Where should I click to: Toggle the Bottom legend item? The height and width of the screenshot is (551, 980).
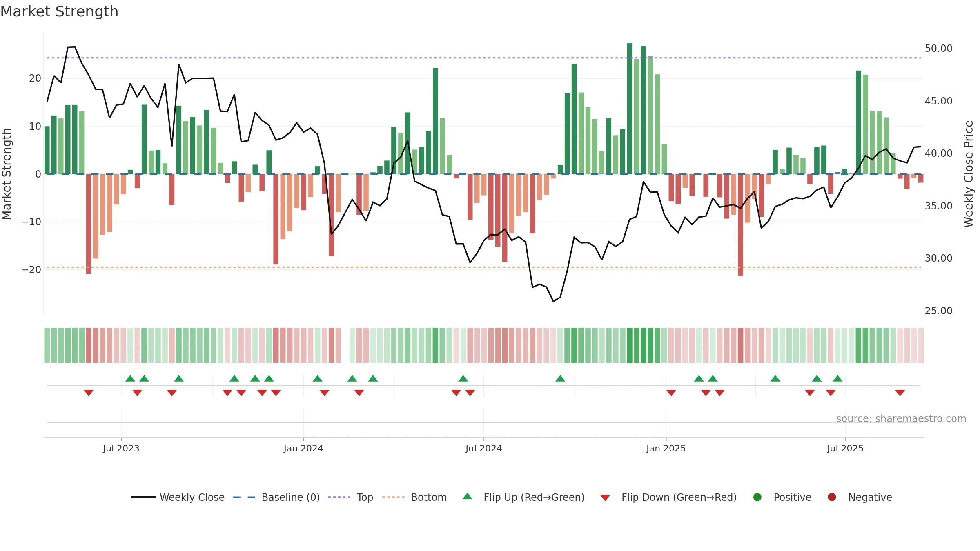tap(414, 497)
